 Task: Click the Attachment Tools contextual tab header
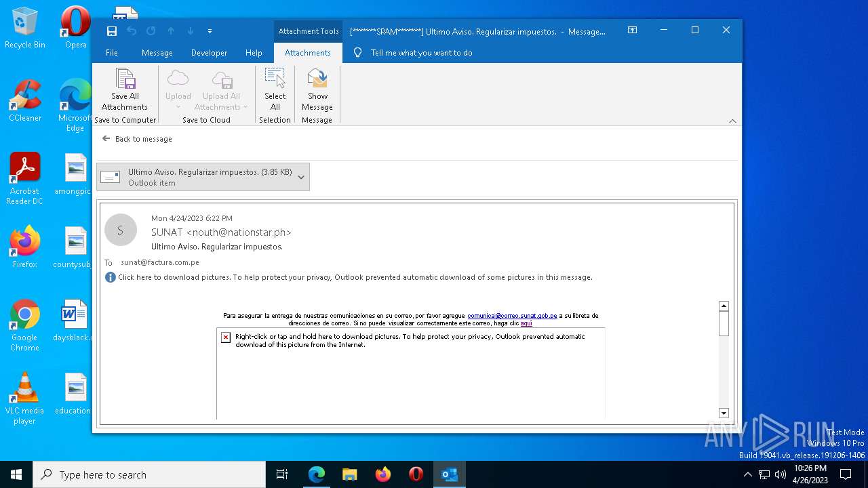click(309, 31)
